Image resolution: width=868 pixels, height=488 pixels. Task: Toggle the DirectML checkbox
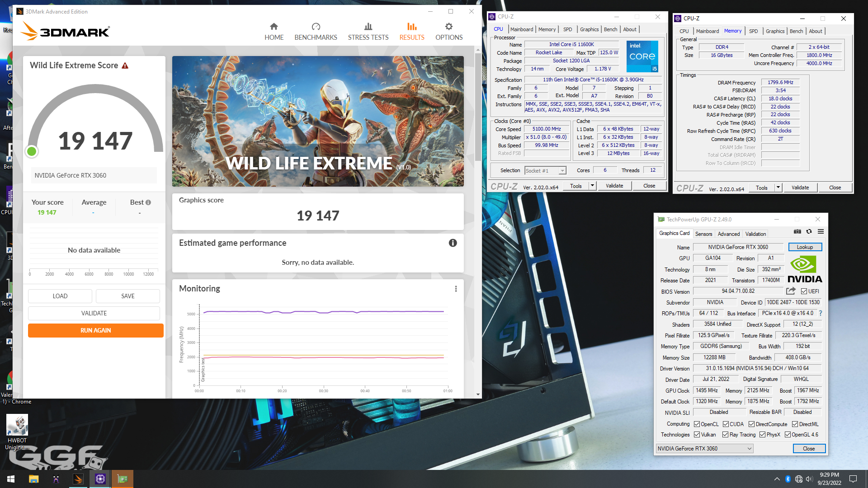tap(795, 424)
